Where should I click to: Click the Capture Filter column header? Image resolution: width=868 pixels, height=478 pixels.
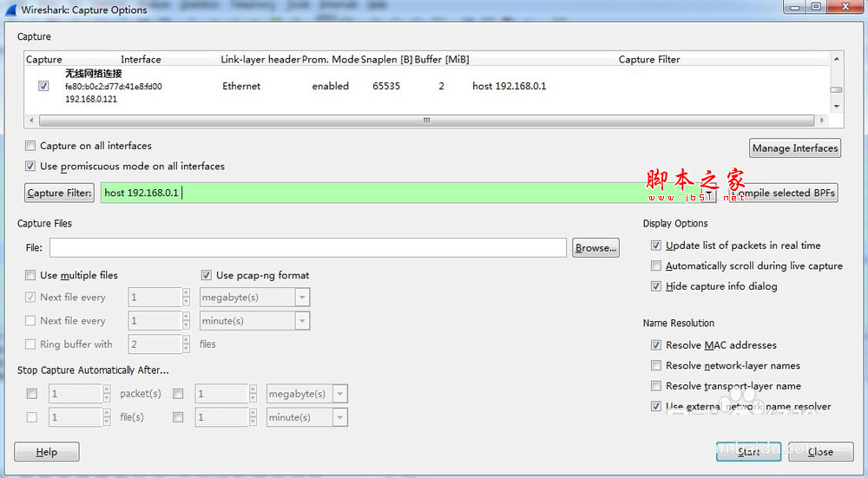[x=649, y=59]
